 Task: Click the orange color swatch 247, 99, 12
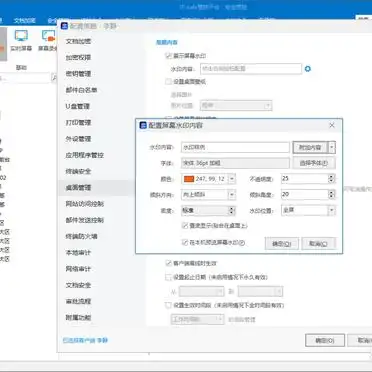[x=189, y=179]
